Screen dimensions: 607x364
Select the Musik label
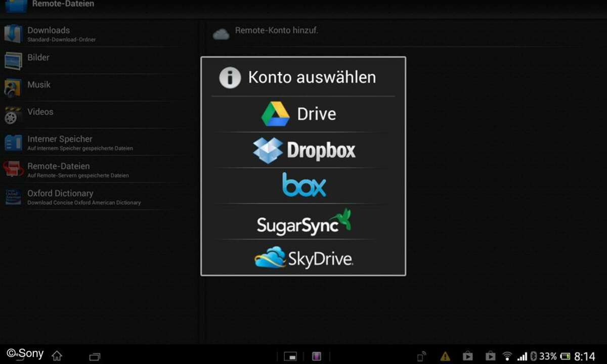[39, 84]
